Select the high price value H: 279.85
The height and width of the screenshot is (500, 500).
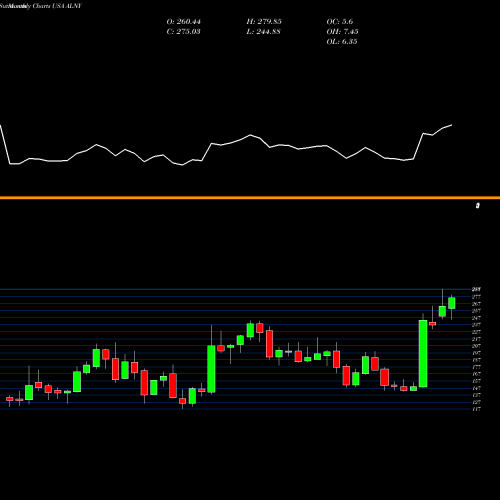click(264, 22)
